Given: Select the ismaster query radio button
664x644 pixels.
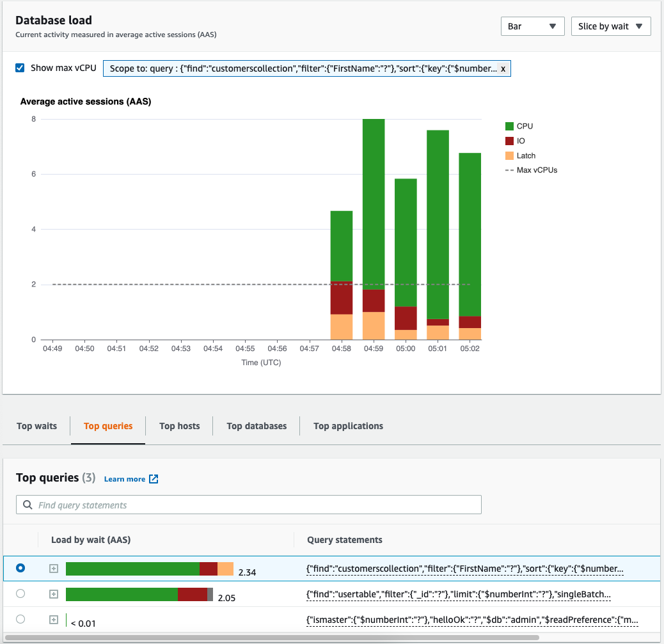Looking at the screenshot, I should click(x=20, y=619).
